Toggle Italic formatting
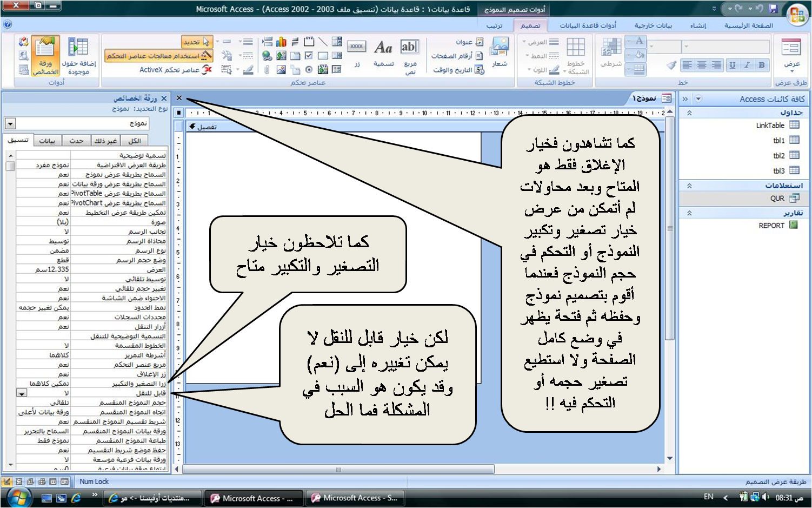The height and width of the screenshot is (508, 812). tap(747, 65)
